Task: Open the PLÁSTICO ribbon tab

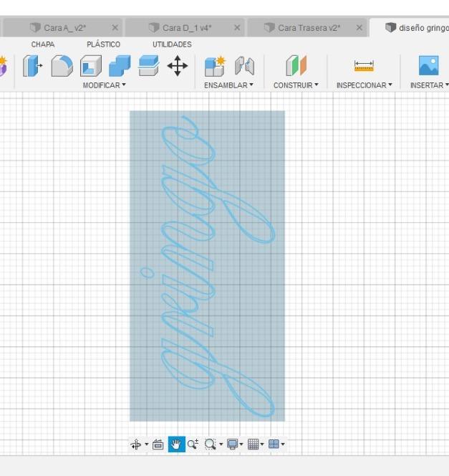Action: coord(103,44)
